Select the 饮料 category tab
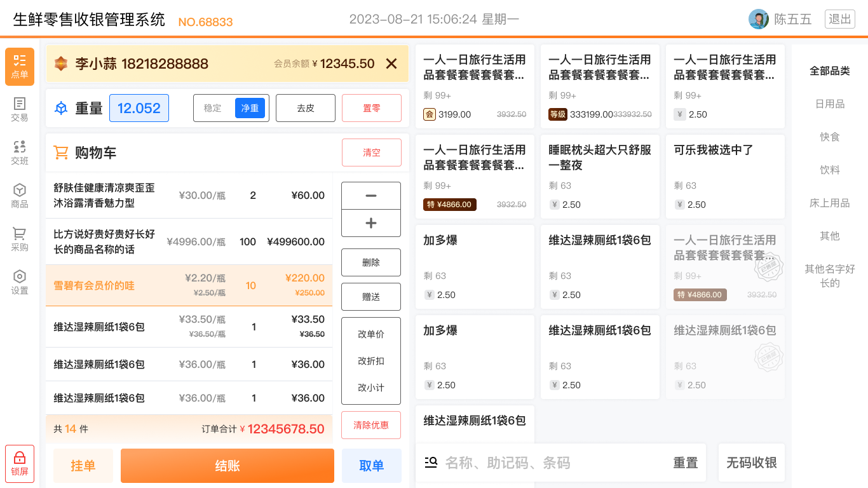The height and width of the screenshot is (488, 868). (x=830, y=170)
